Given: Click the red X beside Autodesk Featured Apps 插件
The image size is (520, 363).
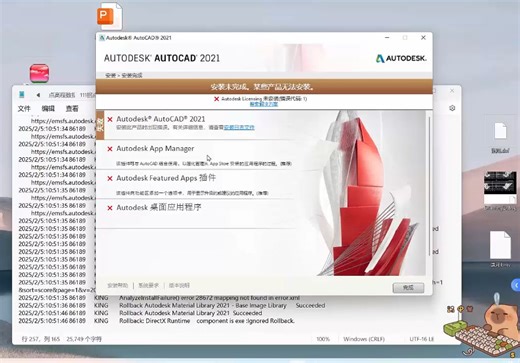Looking at the screenshot, I should coord(110,179).
